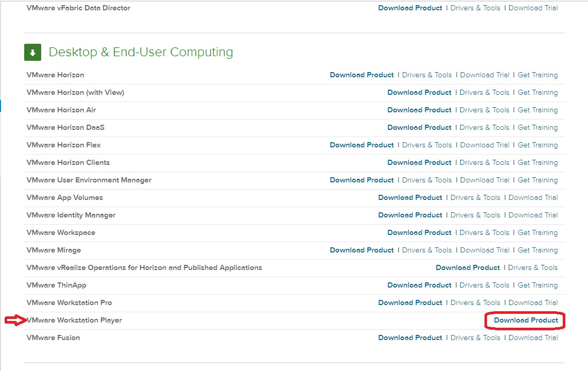Image resolution: width=588 pixels, height=371 pixels.
Task: Open Drivers & Tools for VMware App Volumes
Action: click(x=475, y=198)
